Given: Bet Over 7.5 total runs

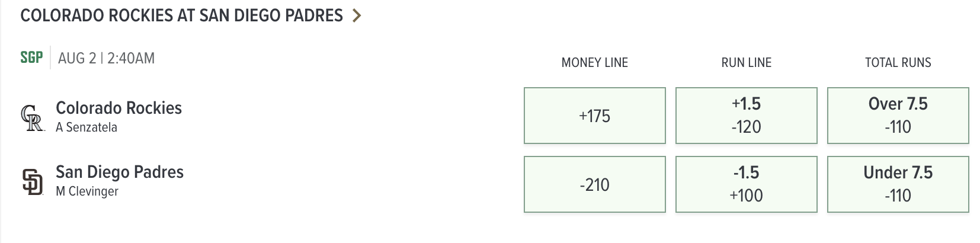Looking at the screenshot, I should coord(898,116).
